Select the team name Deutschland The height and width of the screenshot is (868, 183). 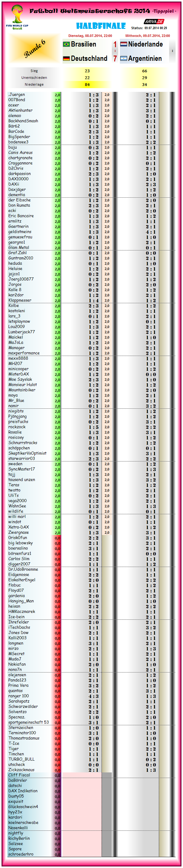89,59
